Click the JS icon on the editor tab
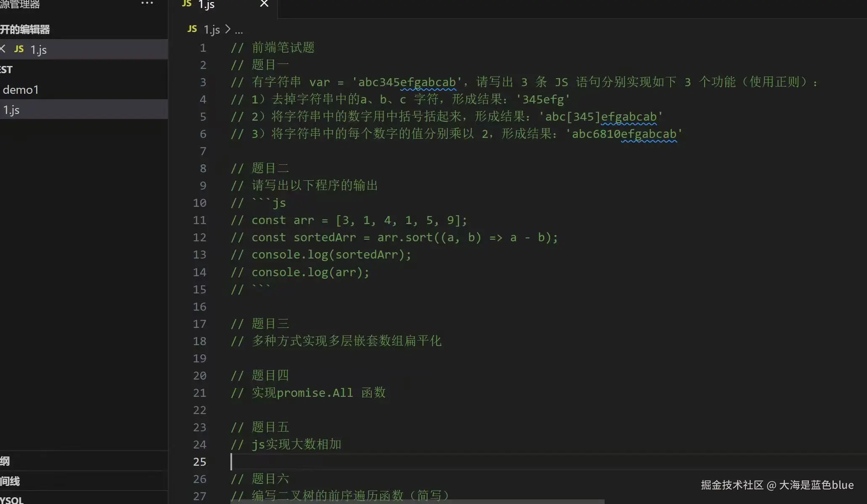This screenshot has height=504, width=867. point(187,4)
